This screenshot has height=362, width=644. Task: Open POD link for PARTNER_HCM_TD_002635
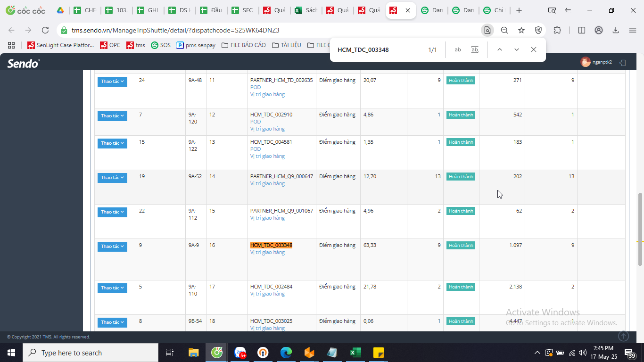256,87
